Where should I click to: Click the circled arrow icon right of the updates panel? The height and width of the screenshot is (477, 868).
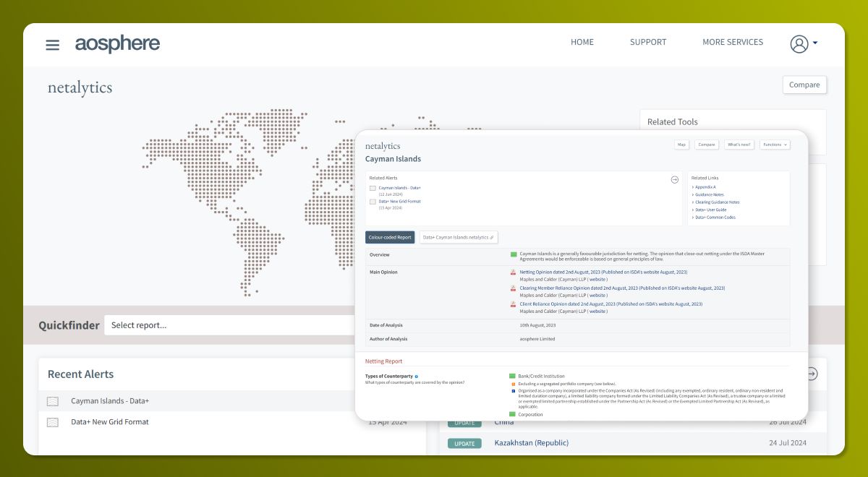[x=812, y=374]
